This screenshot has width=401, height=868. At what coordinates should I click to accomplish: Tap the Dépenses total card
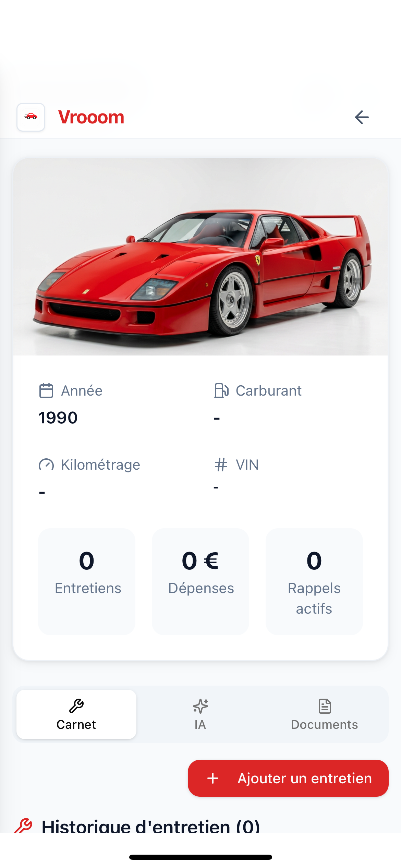click(200, 581)
